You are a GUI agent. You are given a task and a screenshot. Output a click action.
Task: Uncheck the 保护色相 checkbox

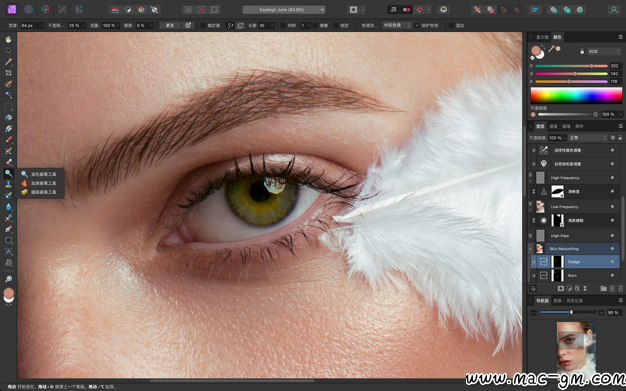pos(417,25)
